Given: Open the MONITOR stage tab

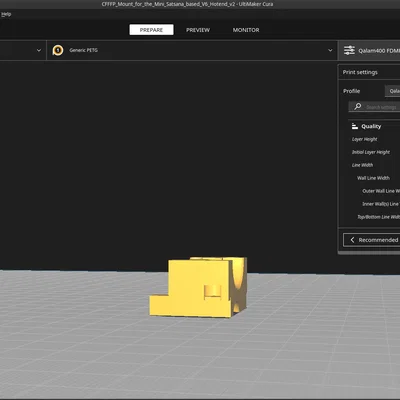Looking at the screenshot, I should [x=246, y=30].
